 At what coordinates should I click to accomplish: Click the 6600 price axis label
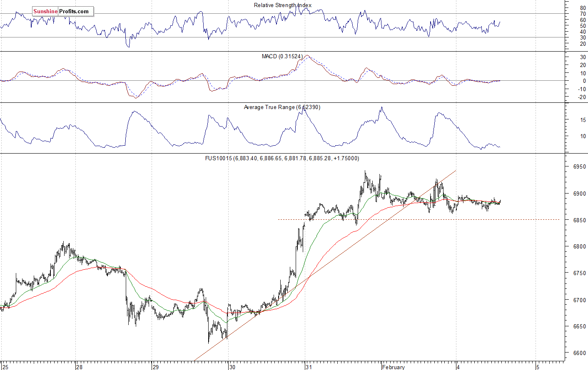(580, 353)
